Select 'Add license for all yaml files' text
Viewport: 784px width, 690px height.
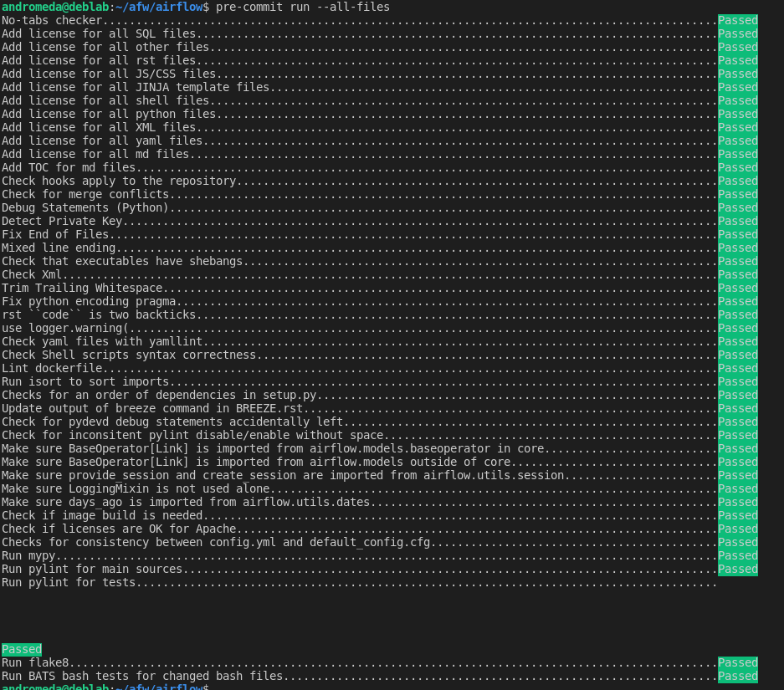[x=102, y=141]
